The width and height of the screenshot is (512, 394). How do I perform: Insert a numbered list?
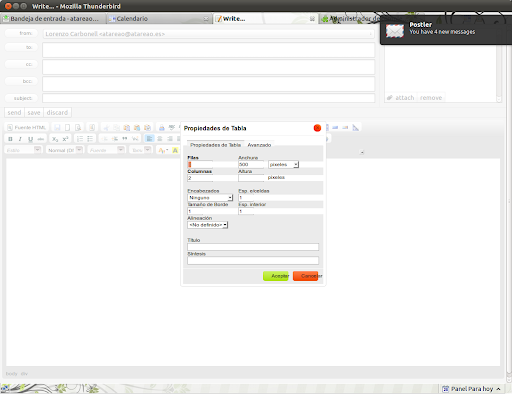80,139
